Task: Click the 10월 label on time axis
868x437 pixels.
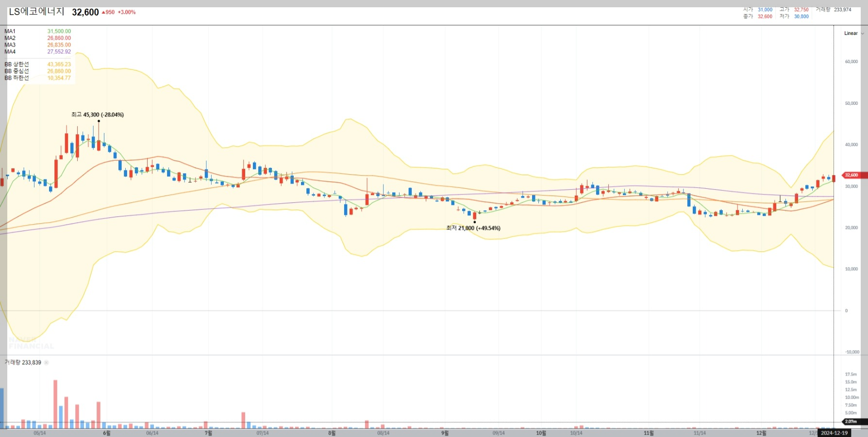Action: click(x=541, y=433)
